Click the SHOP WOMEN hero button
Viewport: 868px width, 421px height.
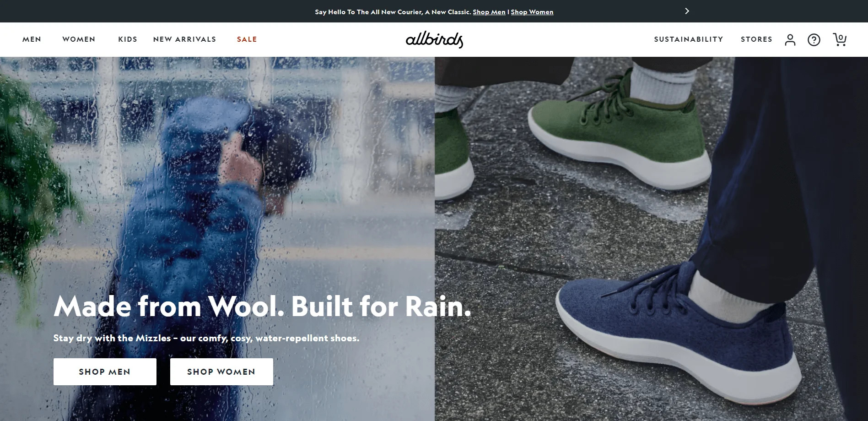coord(221,372)
